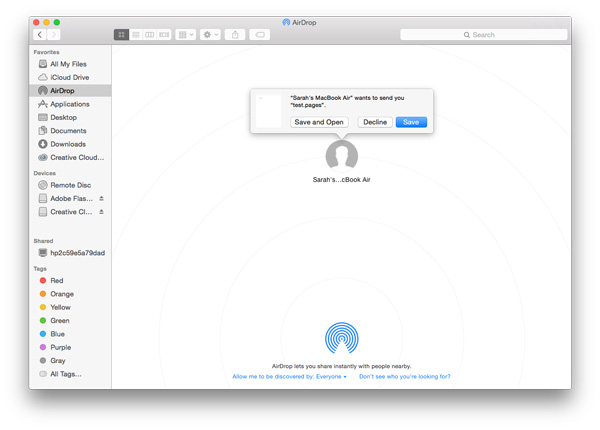600x430 pixels.
Task: Switch to Cover Flow view
Action: (x=164, y=35)
